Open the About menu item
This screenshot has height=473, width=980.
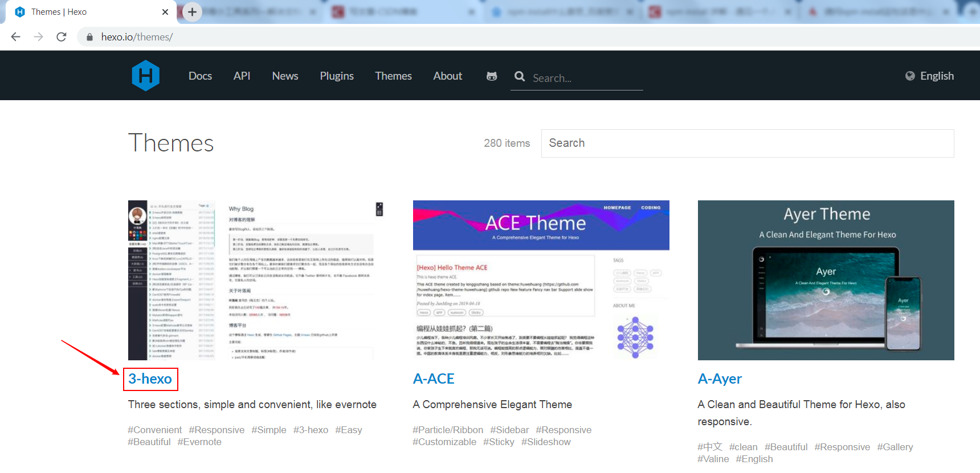[x=448, y=76]
